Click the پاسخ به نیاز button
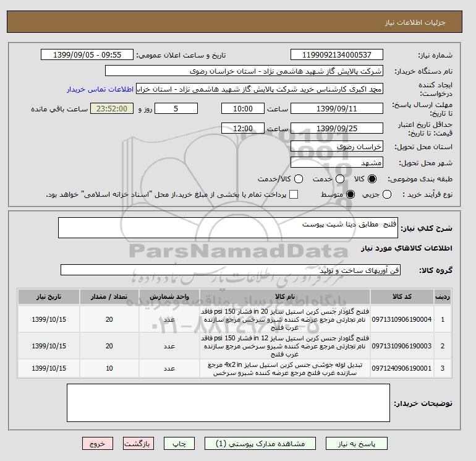The width and height of the screenshot is (476, 461). point(357,444)
